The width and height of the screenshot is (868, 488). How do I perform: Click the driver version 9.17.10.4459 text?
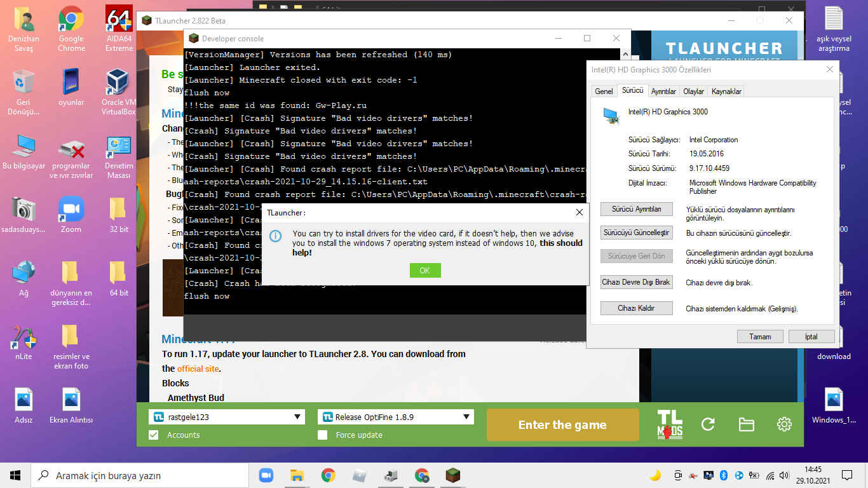pos(709,168)
